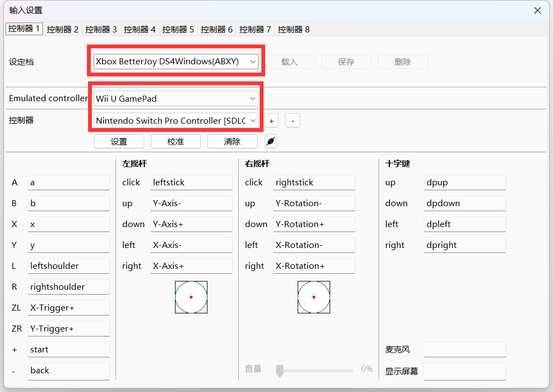553x392 pixels.
Task: Select the left stick click leftstick field
Action: click(191, 183)
